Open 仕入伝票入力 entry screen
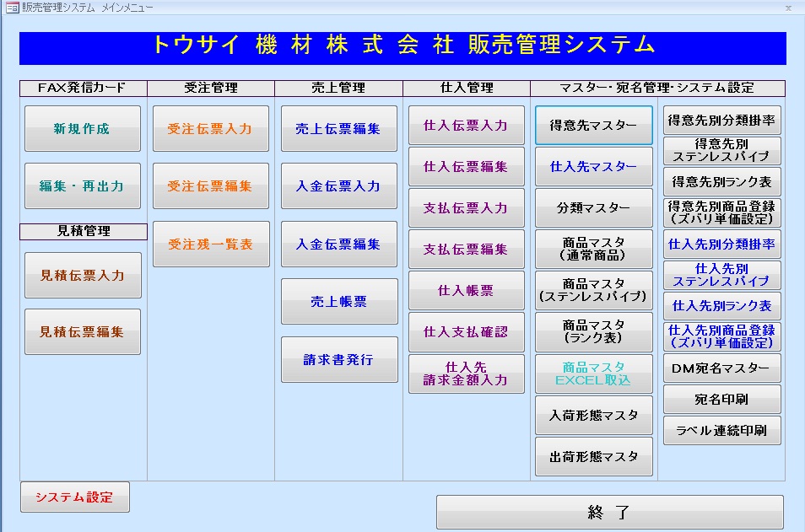Image resolution: width=805 pixels, height=532 pixels. [x=466, y=126]
